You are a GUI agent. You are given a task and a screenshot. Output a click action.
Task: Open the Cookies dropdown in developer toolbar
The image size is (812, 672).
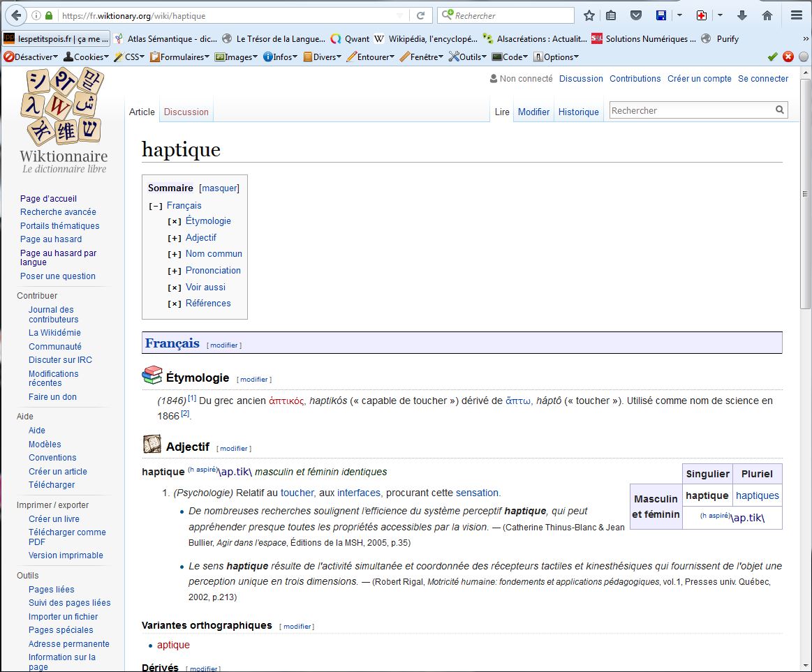87,57
